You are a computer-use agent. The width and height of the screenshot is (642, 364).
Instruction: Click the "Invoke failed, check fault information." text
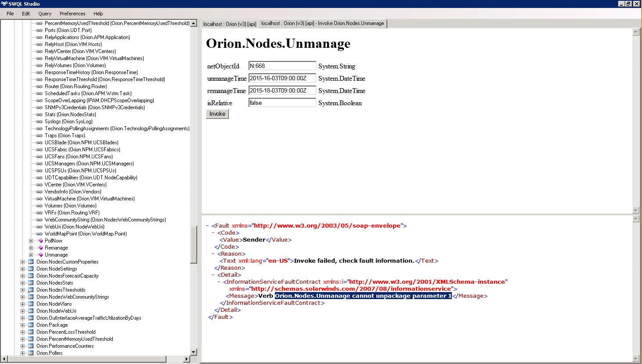tap(354, 261)
